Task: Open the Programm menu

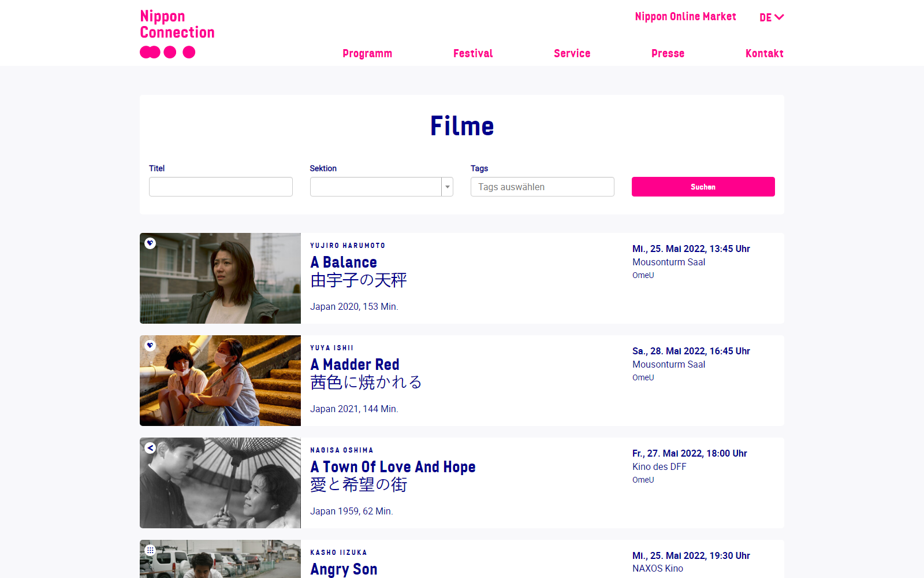Action: (367, 54)
